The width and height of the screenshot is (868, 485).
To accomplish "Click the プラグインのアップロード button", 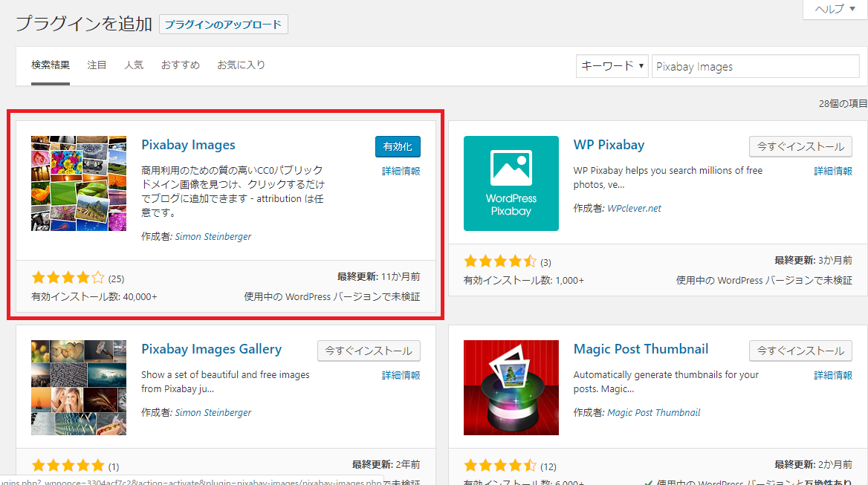I will [224, 25].
